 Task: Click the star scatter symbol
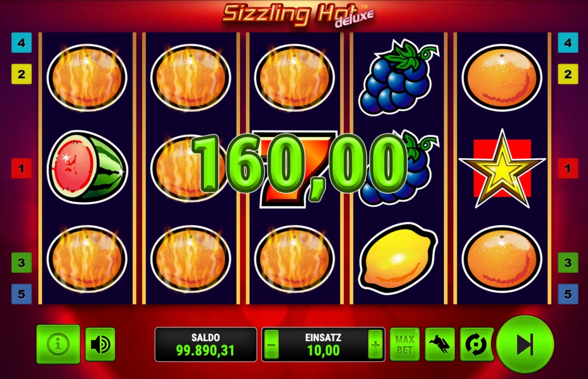502,168
